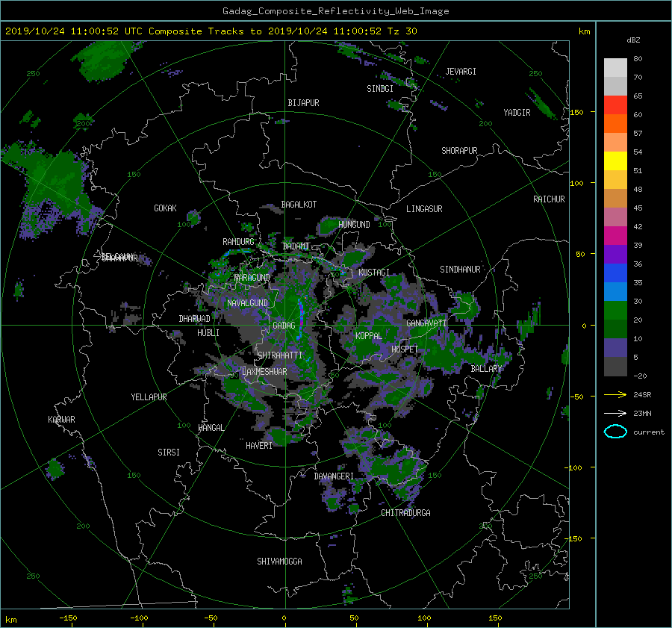Click the yellow 24SR arrow legend icon
Image resolution: width=672 pixels, height=628 pixels.
[x=615, y=394]
